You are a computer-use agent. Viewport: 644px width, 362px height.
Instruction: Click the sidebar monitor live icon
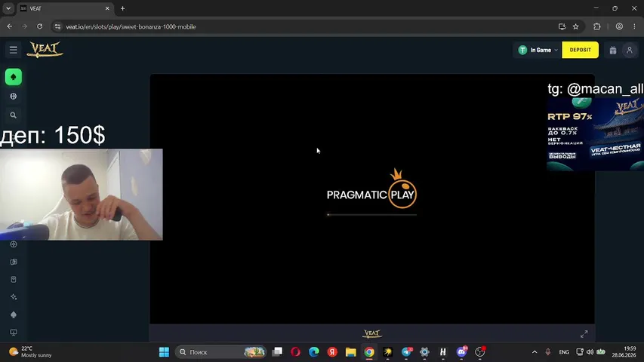[14, 333]
